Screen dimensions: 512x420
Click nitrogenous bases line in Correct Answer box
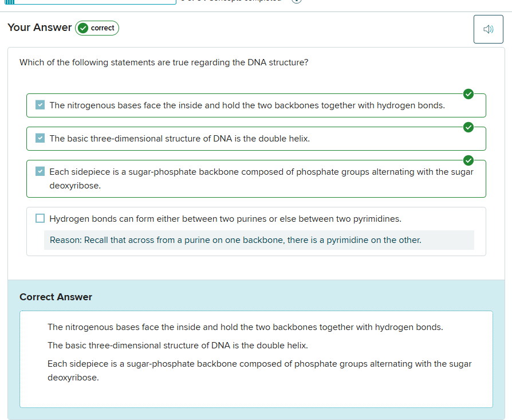point(245,327)
